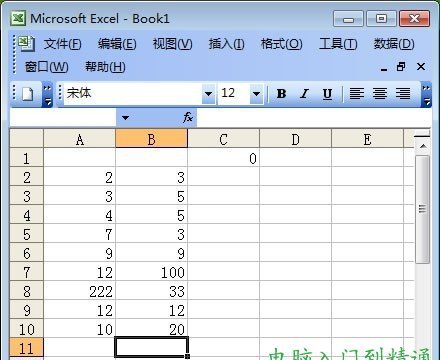The height and width of the screenshot is (360, 440).
Task: Select row 8 header
Action: click(27, 291)
